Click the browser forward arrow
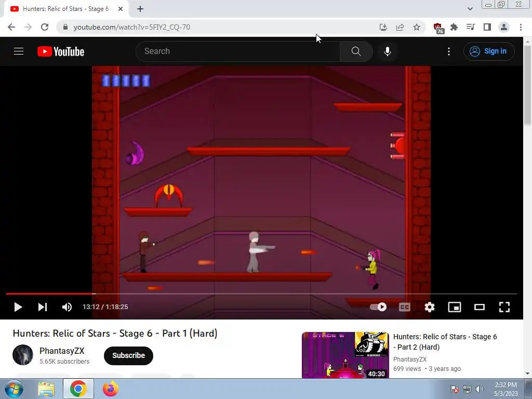 (28, 27)
